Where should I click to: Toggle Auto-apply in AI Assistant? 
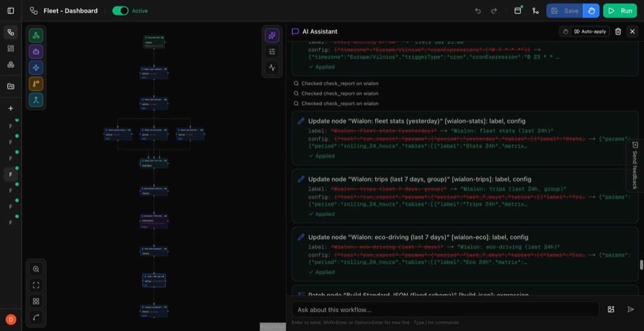point(590,32)
